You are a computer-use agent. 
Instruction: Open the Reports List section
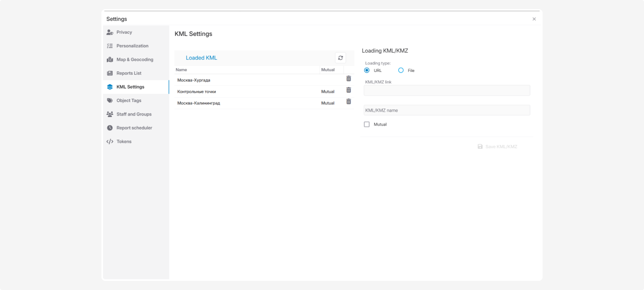[x=129, y=73]
